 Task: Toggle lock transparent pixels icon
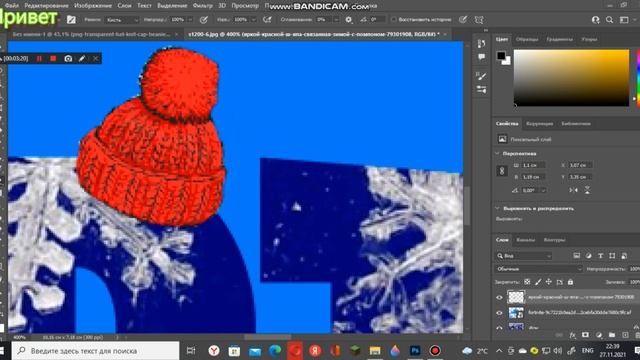point(527,282)
